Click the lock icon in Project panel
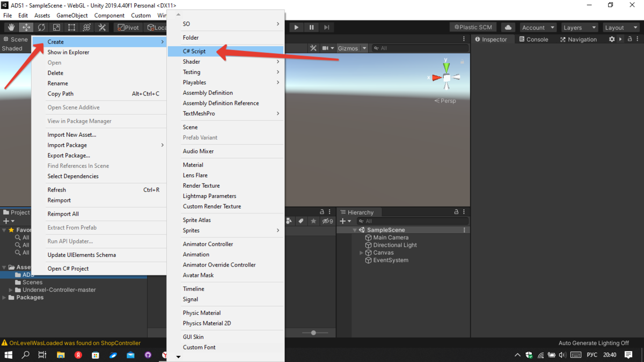 coord(322,212)
